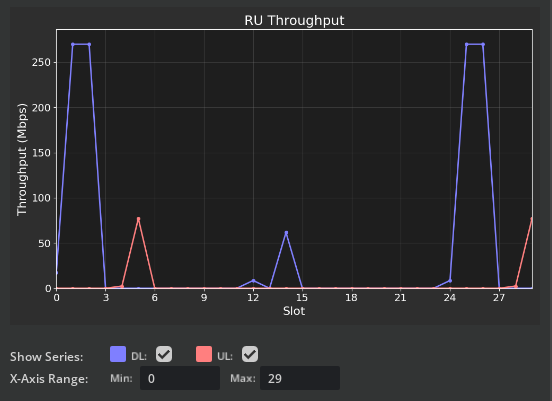Viewport: 552px width, 401px height.
Task: Focus the X-Axis Max input field
Action: pos(300,378)
